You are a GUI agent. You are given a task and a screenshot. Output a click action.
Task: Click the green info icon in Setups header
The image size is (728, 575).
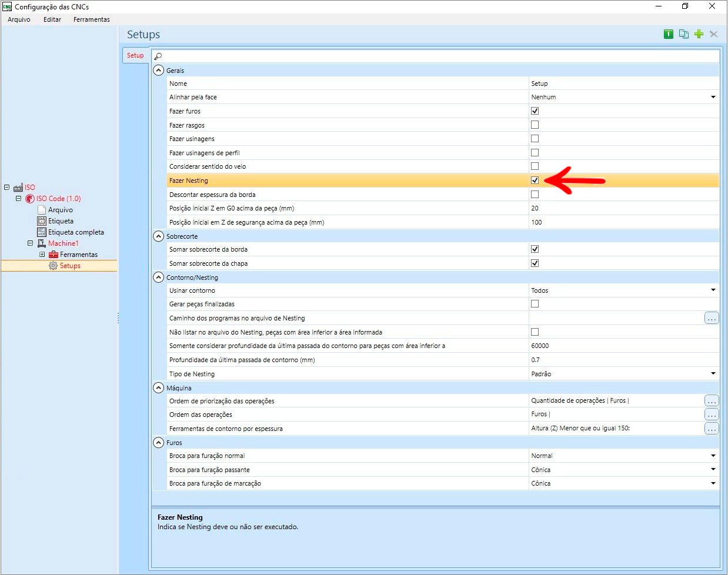pos(669,34)
